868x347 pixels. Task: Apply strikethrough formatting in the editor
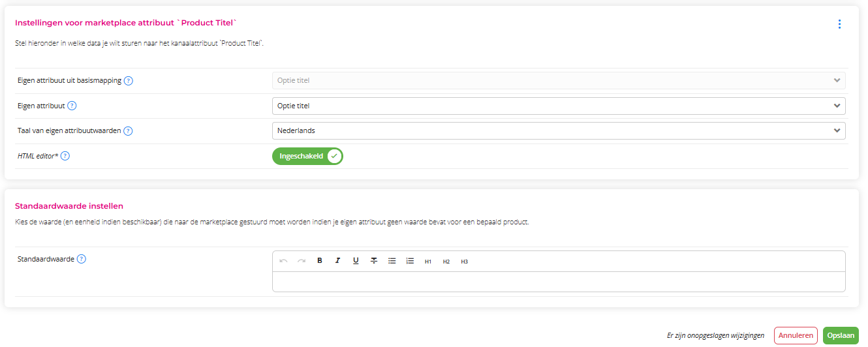click(374, 261)
